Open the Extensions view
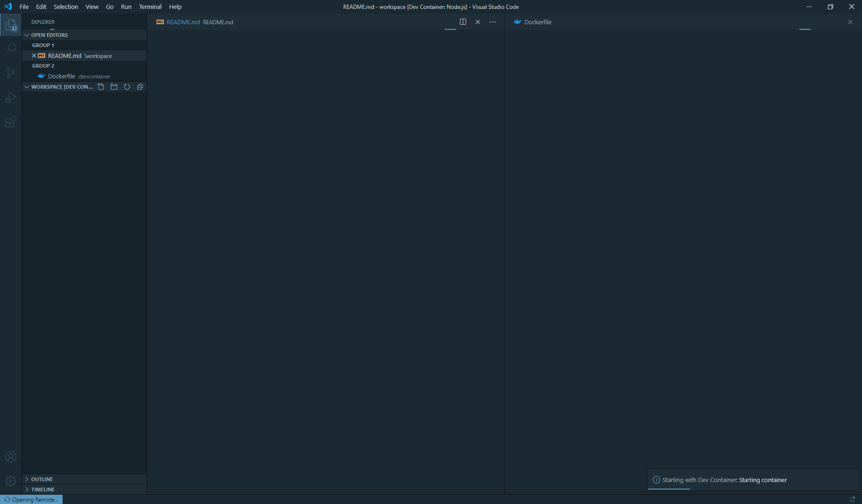 [x=11, y=122]
